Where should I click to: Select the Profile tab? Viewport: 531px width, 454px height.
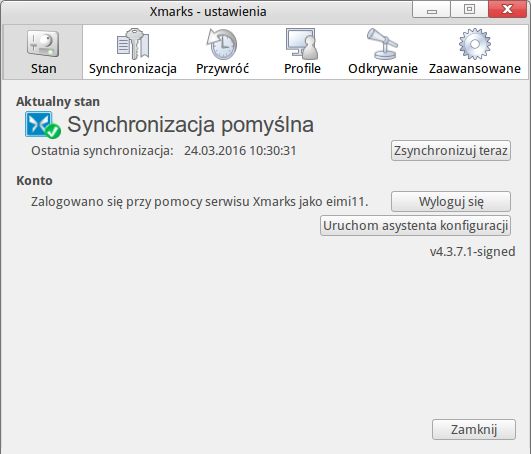tap(302, 52)
